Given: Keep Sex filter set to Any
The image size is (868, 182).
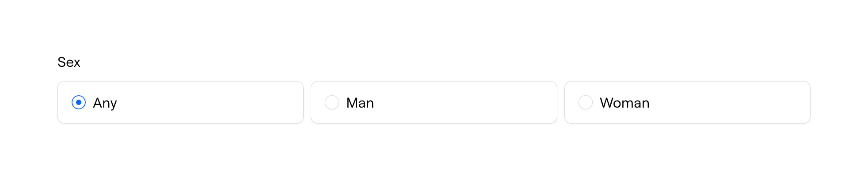Looking at the screenshot, I should 79,102.
